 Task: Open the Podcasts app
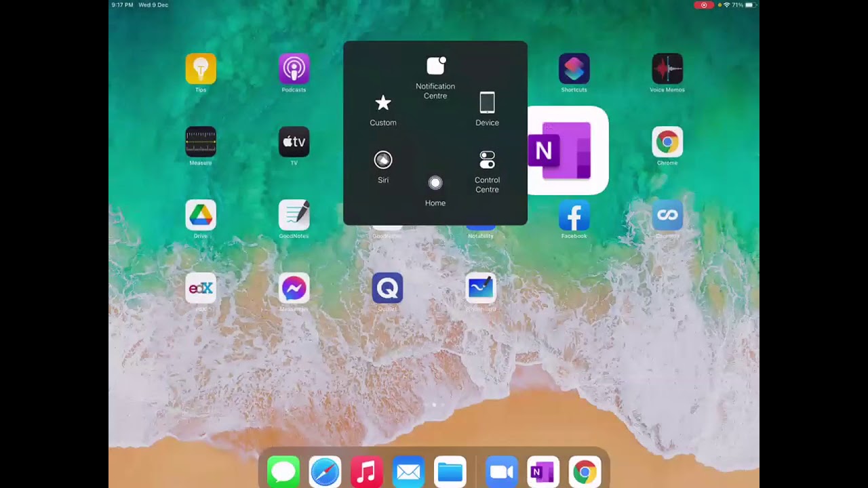(294, 69)
